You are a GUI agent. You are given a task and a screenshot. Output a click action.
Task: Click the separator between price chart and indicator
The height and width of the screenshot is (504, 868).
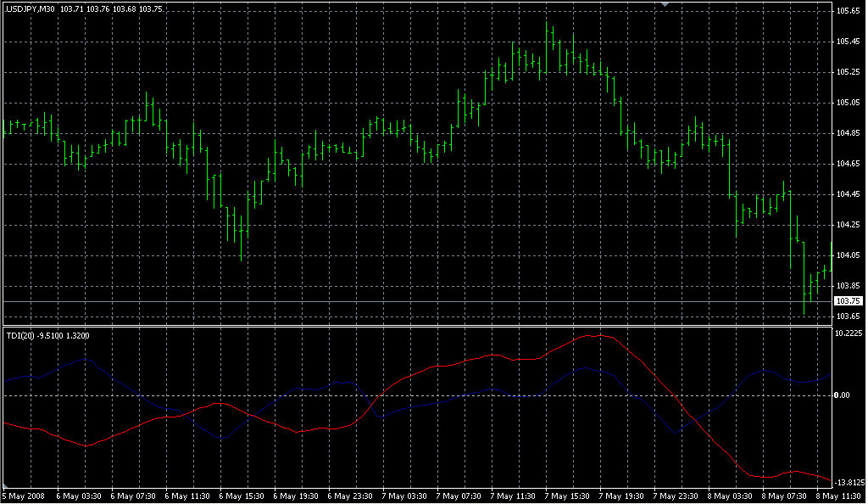[x=415, y=326]
